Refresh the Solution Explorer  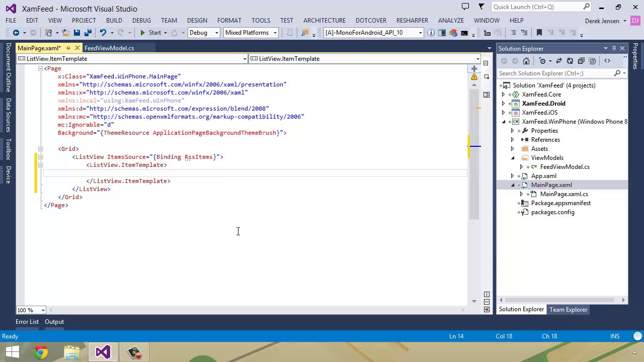tap(570, 61)
